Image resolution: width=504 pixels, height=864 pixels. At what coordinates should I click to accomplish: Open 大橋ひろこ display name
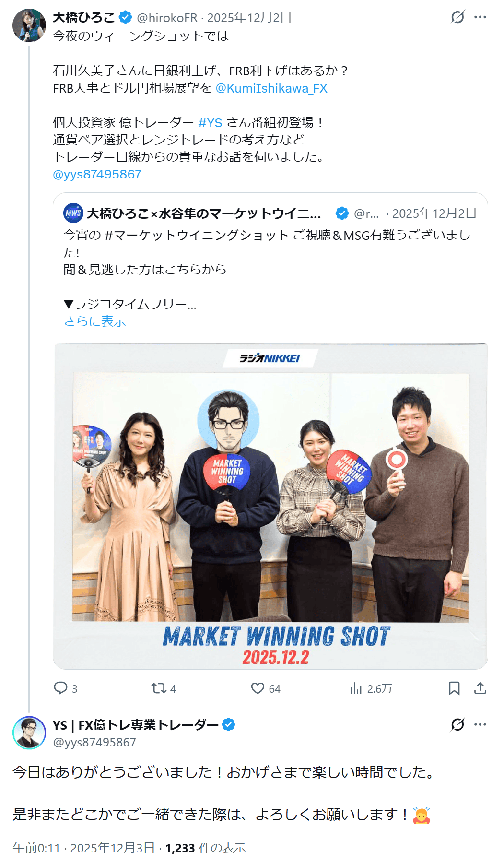pyautogui.click(x=84, y=17)
